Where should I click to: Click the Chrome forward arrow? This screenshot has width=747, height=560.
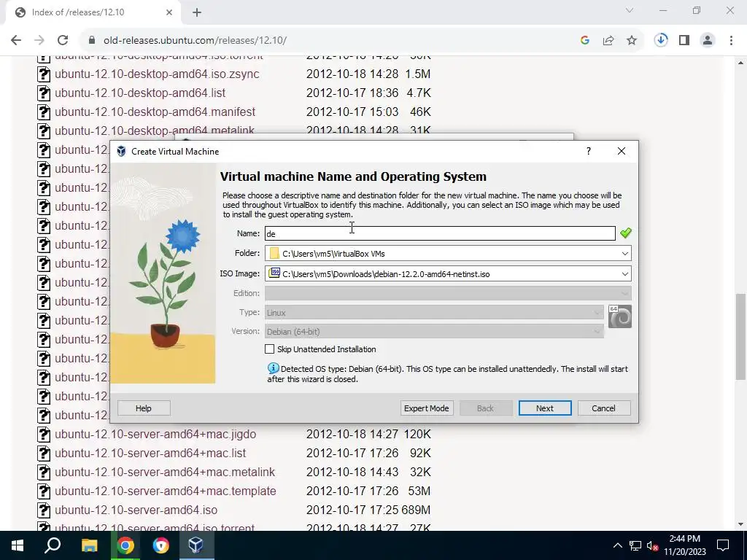click(39, 41)
